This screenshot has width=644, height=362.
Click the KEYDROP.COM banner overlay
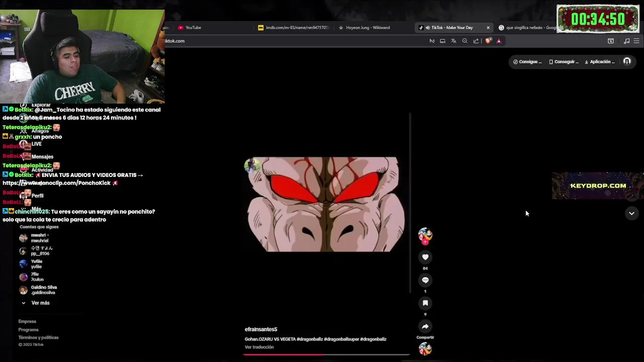(598, 186)
